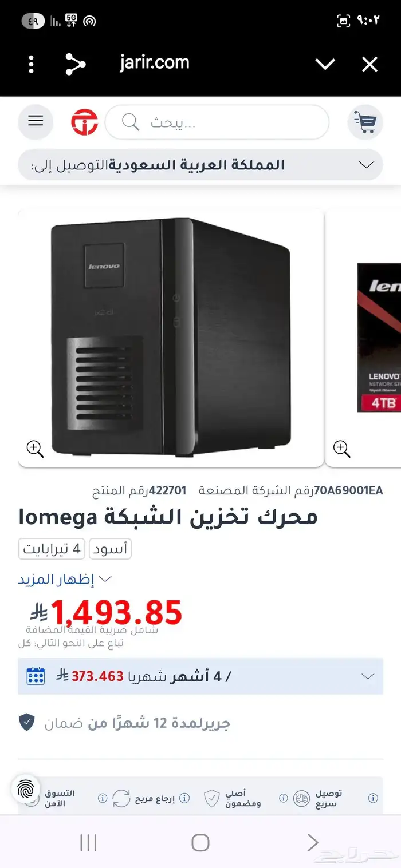
Task: Expand إظهار المزيد show more link
Action: [64, 579]
